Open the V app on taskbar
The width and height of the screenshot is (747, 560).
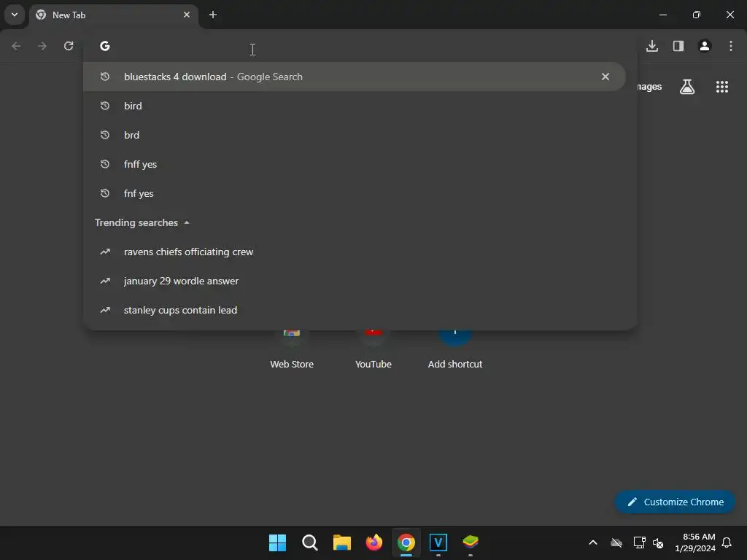(438, 542)
